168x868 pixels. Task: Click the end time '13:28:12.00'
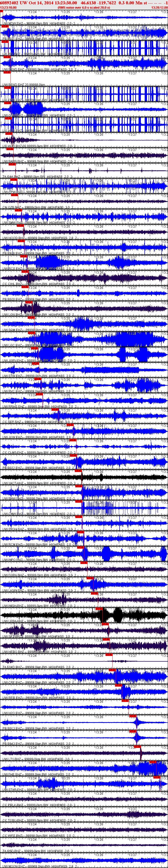(160, 7)
